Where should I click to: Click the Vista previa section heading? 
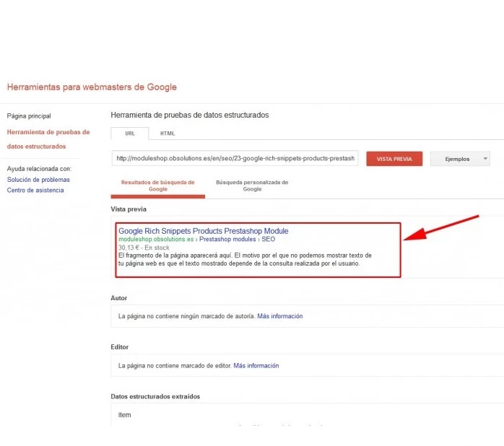tap(129, 209)
